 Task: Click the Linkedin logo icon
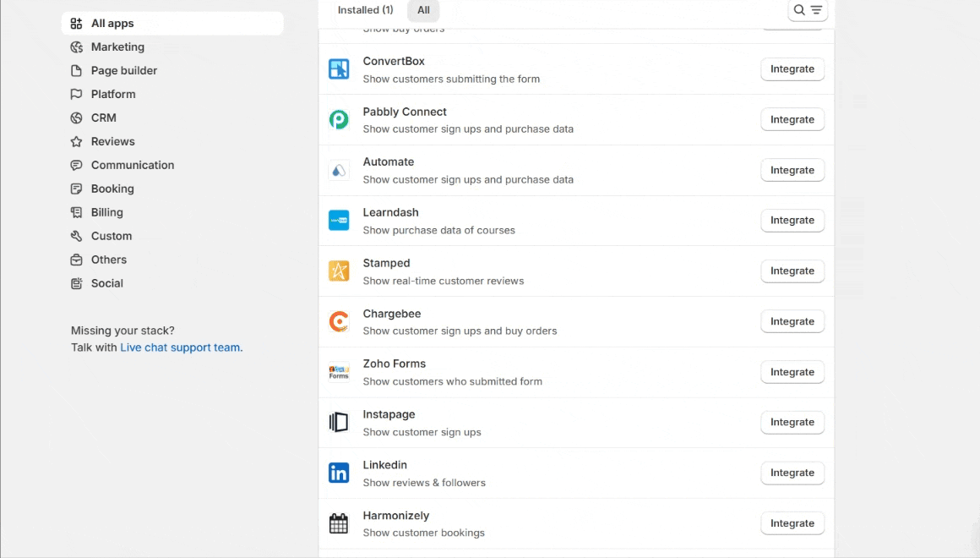click(x=339, y=473)
